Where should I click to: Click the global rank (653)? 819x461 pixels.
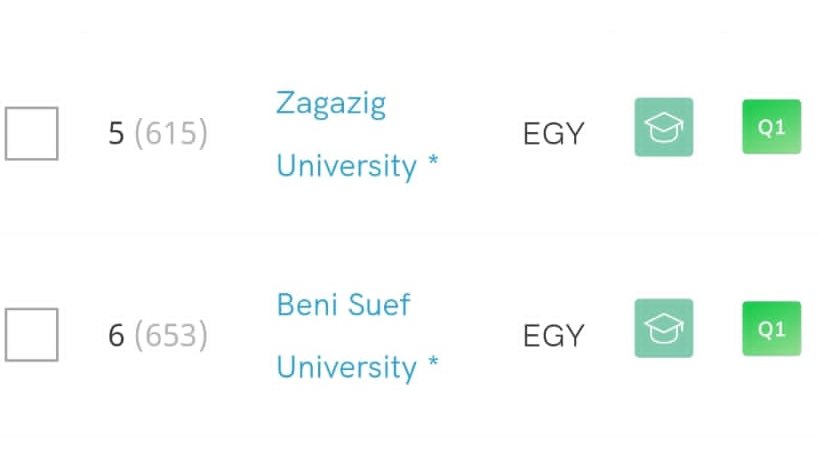click(171, 335)
